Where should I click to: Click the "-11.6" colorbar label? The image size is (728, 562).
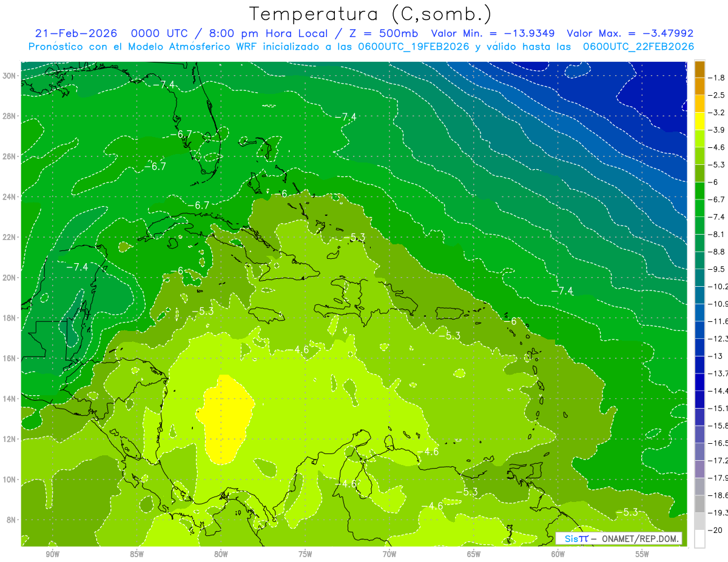[x=718, y=321]
